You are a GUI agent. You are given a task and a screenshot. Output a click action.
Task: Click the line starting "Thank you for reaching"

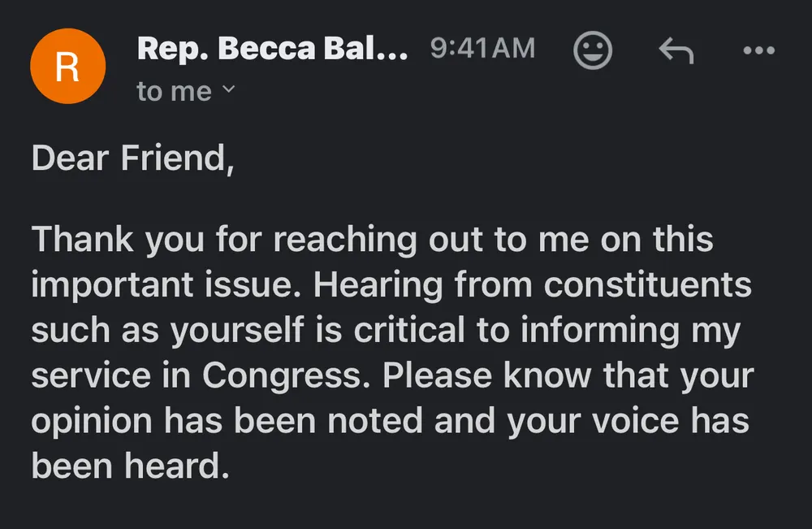coord(372,241)
